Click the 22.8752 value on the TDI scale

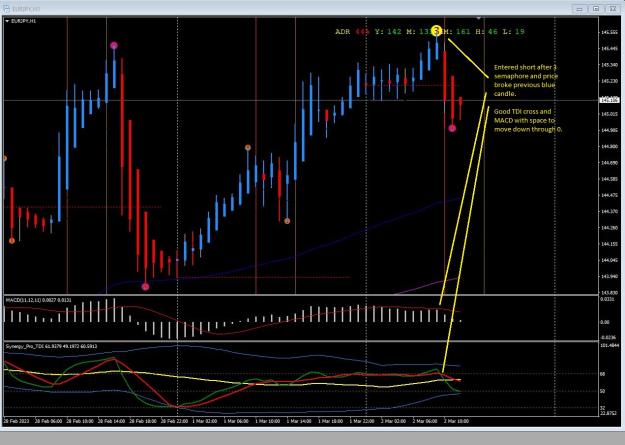click(x=608, y=413)
